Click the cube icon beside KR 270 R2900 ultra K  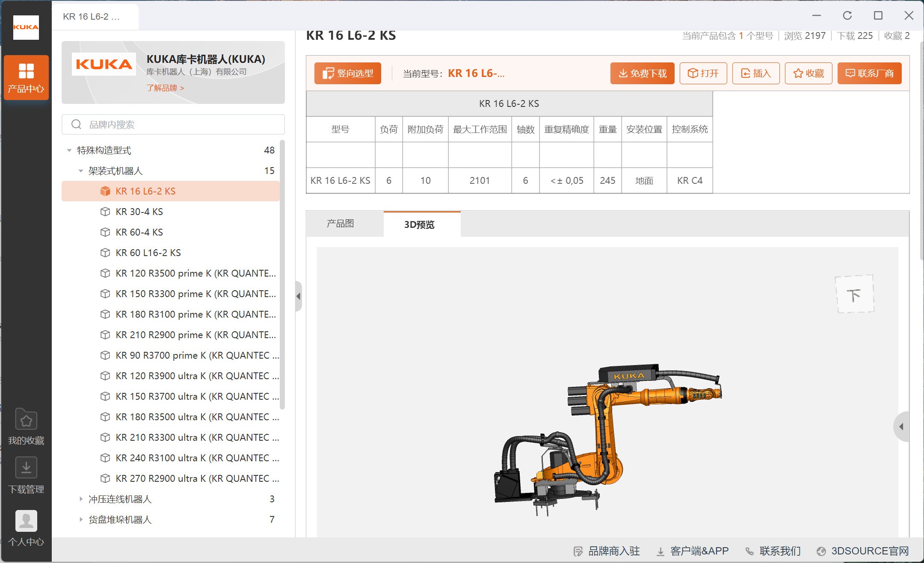105,478
